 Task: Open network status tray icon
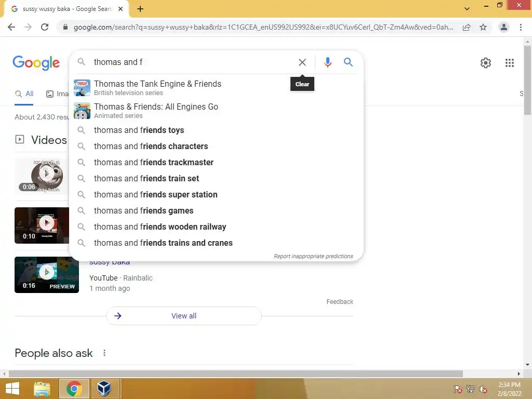pos(471,389)
